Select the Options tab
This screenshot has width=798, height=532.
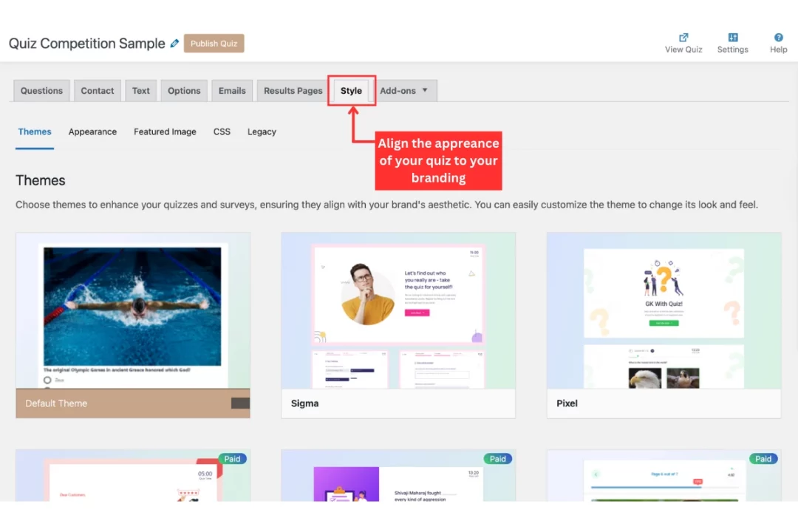[x=184, y=91]
